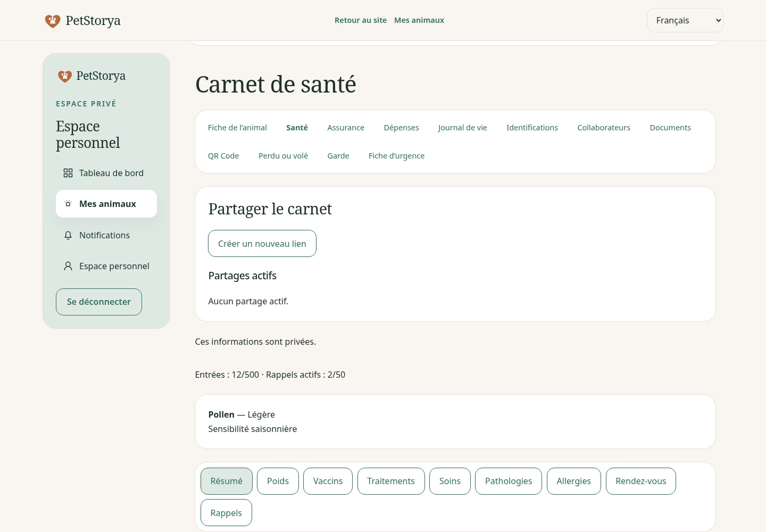This screenshot has width=766, height=532.
Task: Select the Résumé filter button
Action: click(227, 481)
